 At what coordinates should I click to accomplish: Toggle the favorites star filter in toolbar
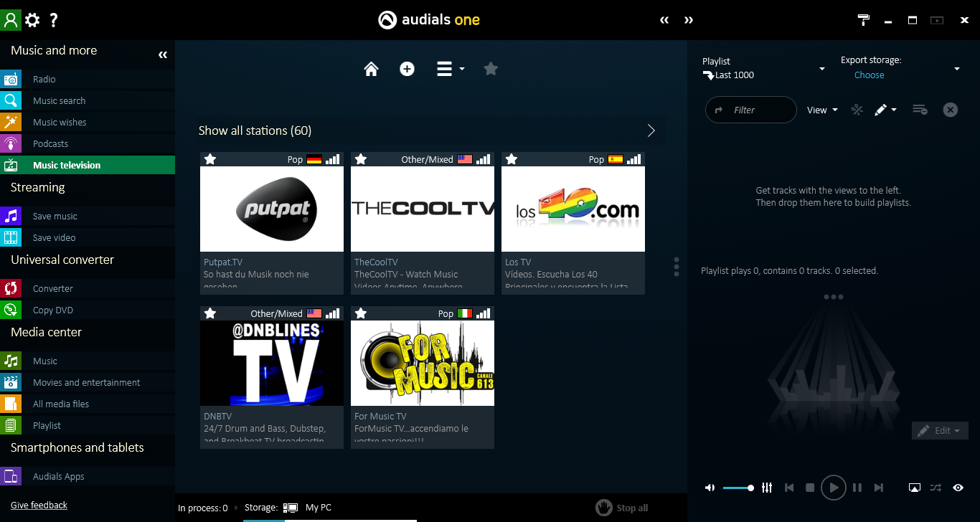[x=491, y=69]
